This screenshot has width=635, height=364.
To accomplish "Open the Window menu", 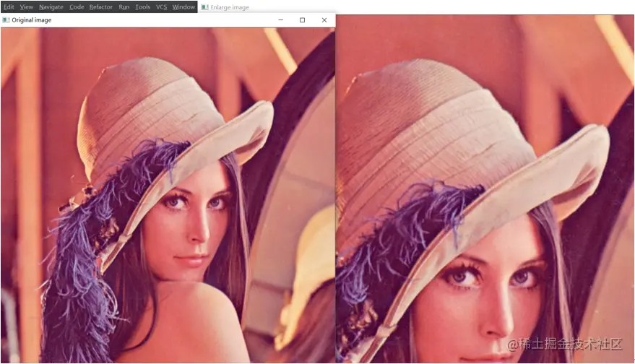I will pos(183,7).
